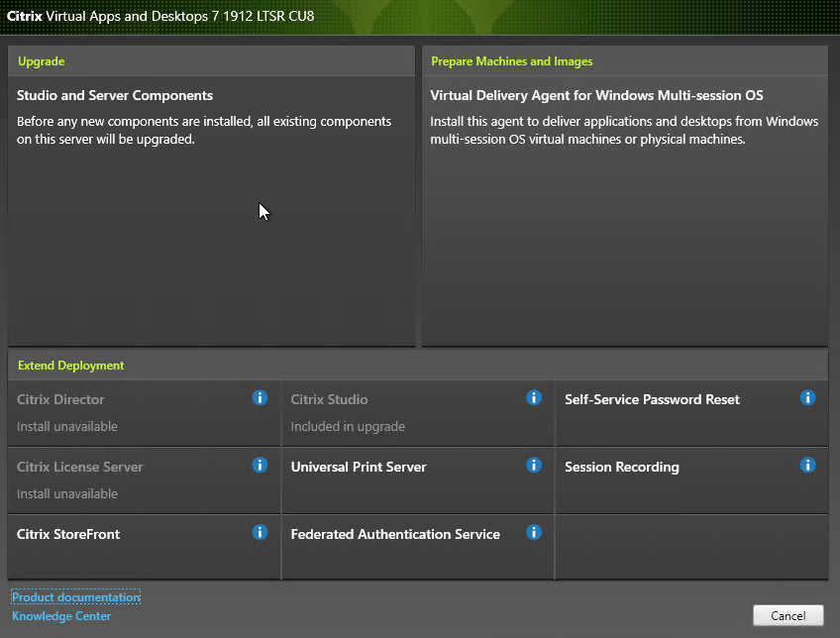View info for Universal Print Server
The height and width of the screenshot is (638, 840).
click(x=534, y=465)
